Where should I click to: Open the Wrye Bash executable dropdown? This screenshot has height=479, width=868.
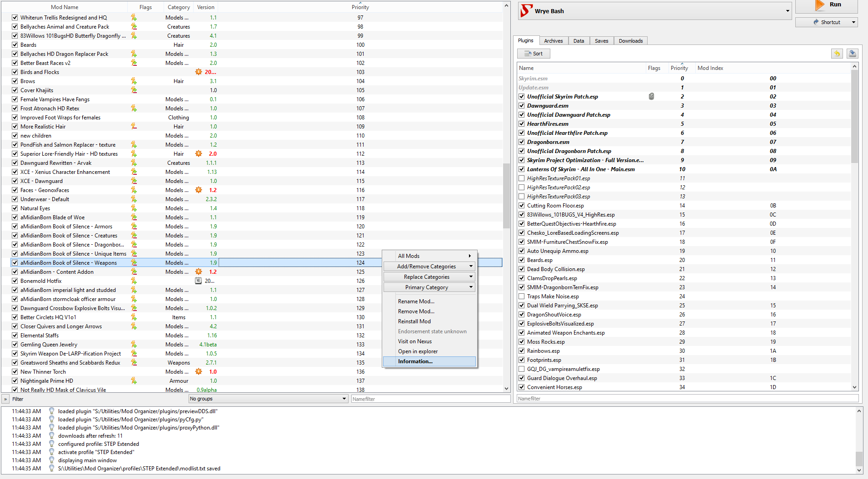788,11
